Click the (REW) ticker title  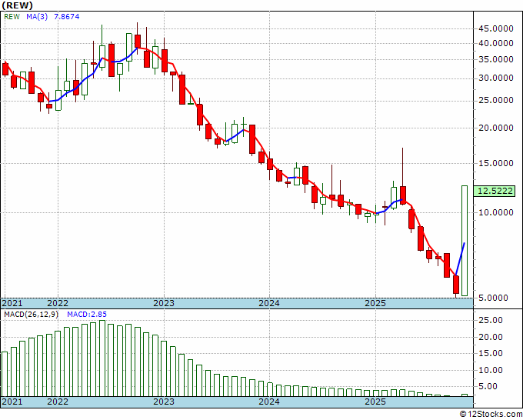click(17, 5)
